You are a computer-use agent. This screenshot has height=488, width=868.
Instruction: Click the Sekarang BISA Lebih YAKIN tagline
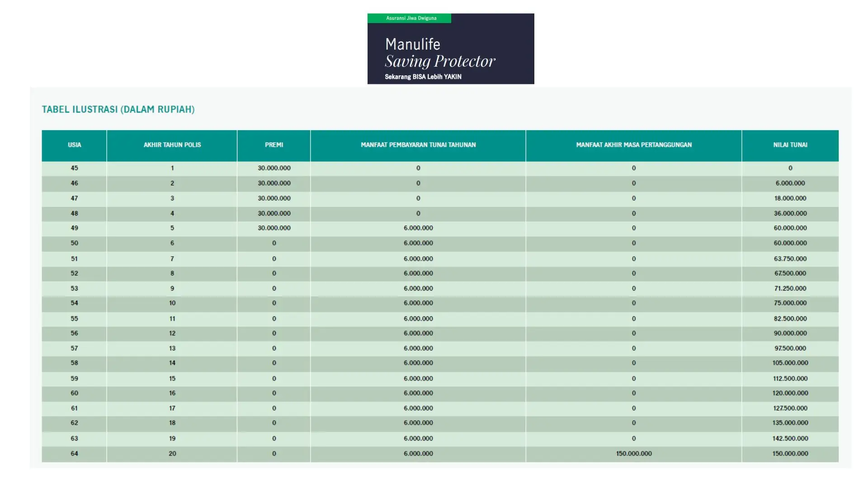(423, 77)
